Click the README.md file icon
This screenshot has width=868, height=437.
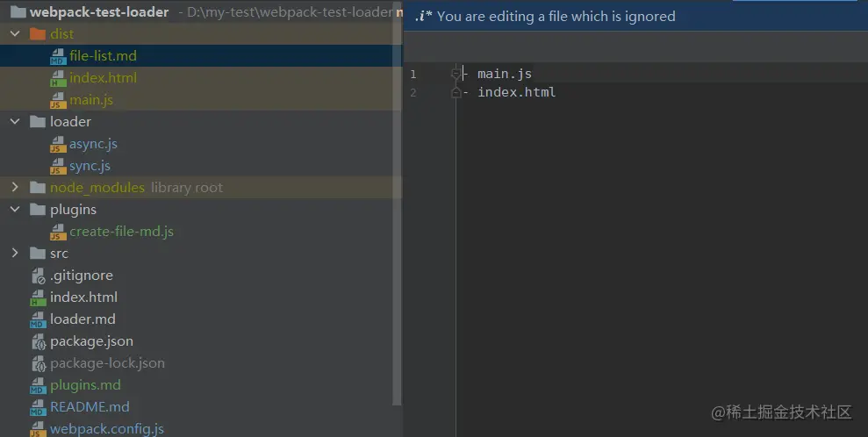tap(39, 408)
